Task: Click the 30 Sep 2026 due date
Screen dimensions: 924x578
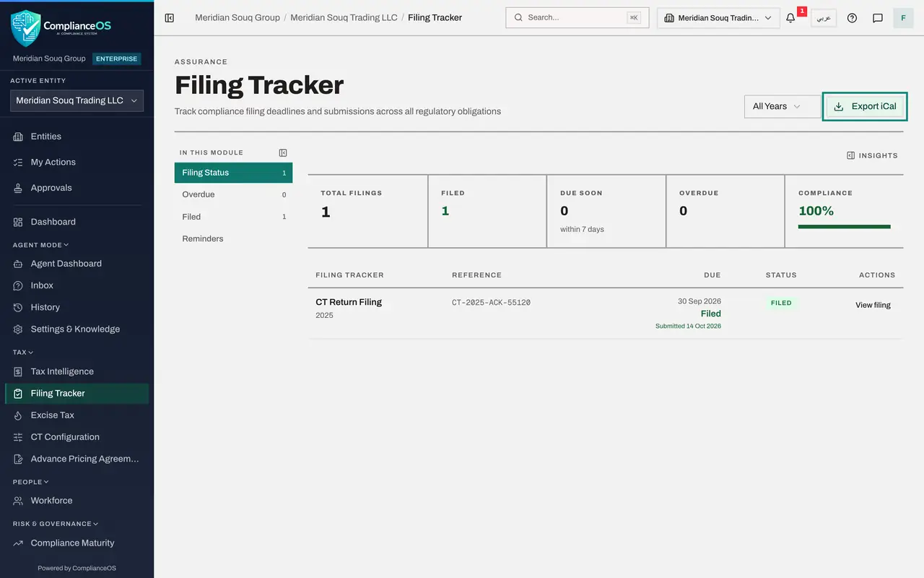Action: (x=699, y=301)
